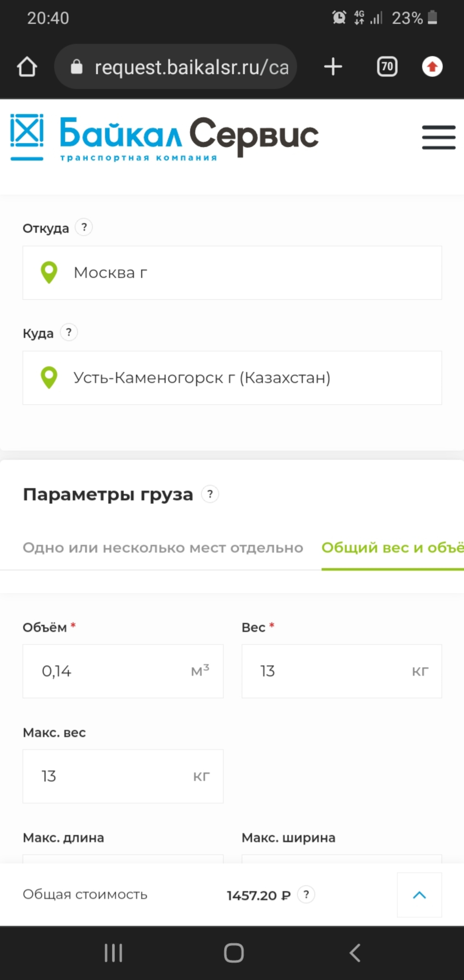Viewport: 464px width, 980px height.
Task: Show help tooltip next to Откуда
Action: (84, 228)
